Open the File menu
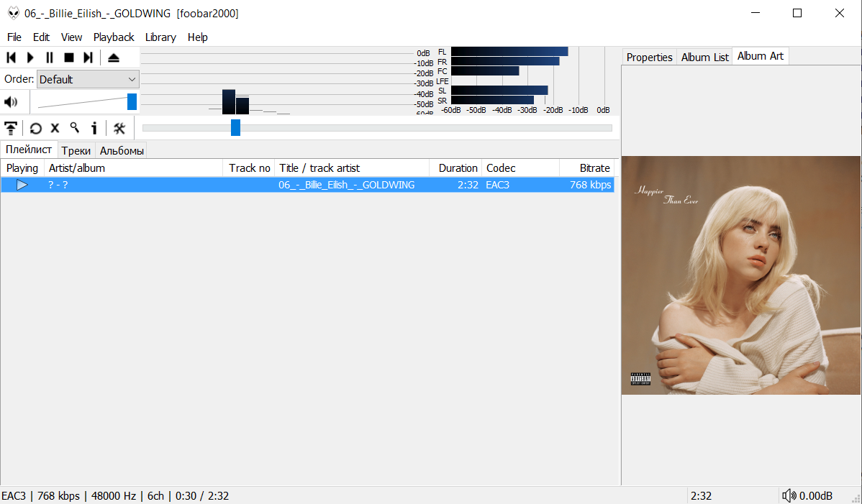 pyautogui.click(x=14, y=37)
